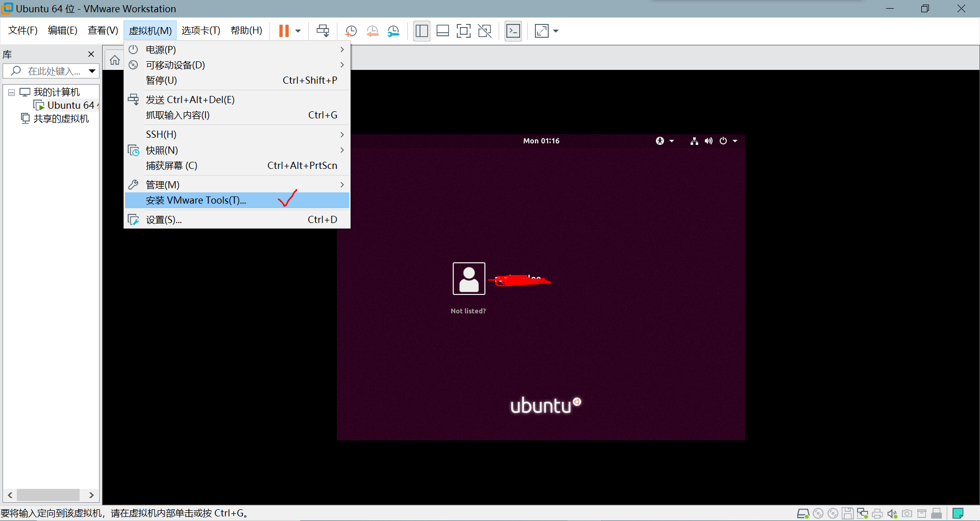The height and width of the screenshot is (521, 980).
Task: Take a snapshot with the clock-plus icon
Action: click(x=351, y=31)
